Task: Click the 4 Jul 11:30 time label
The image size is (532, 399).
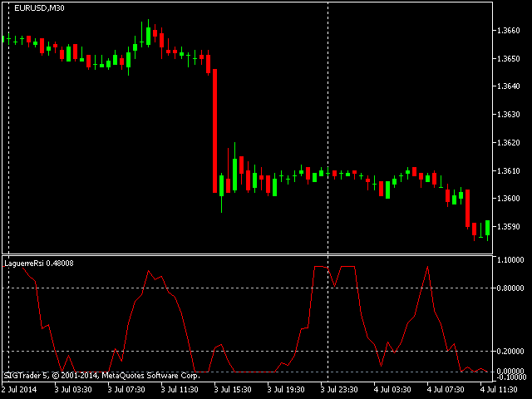Action: [499, 390]
